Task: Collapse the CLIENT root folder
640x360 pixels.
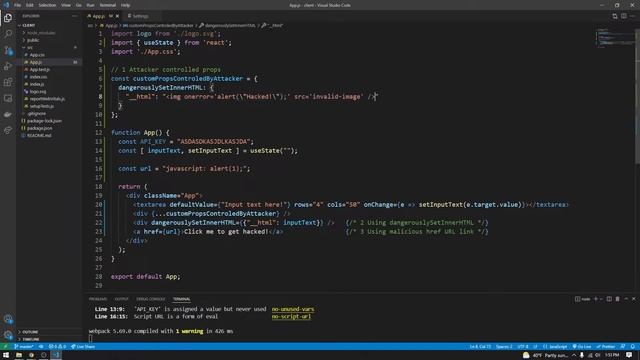Action: point(49,25)
